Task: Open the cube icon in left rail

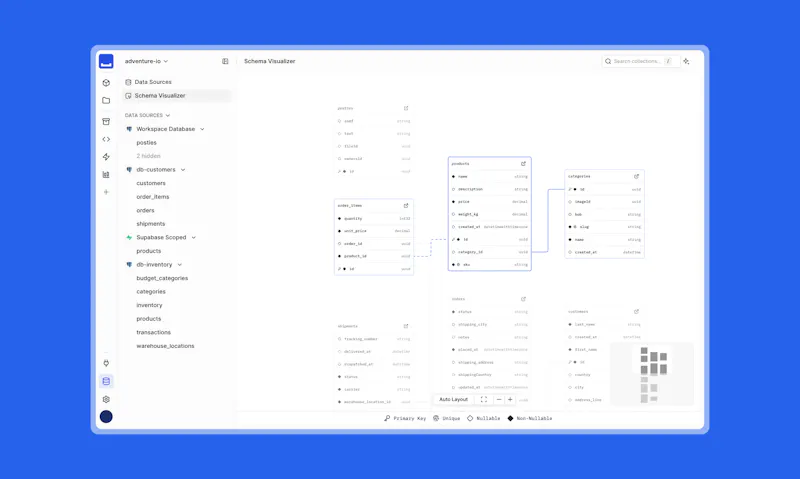Action: [x=106, y=83]
